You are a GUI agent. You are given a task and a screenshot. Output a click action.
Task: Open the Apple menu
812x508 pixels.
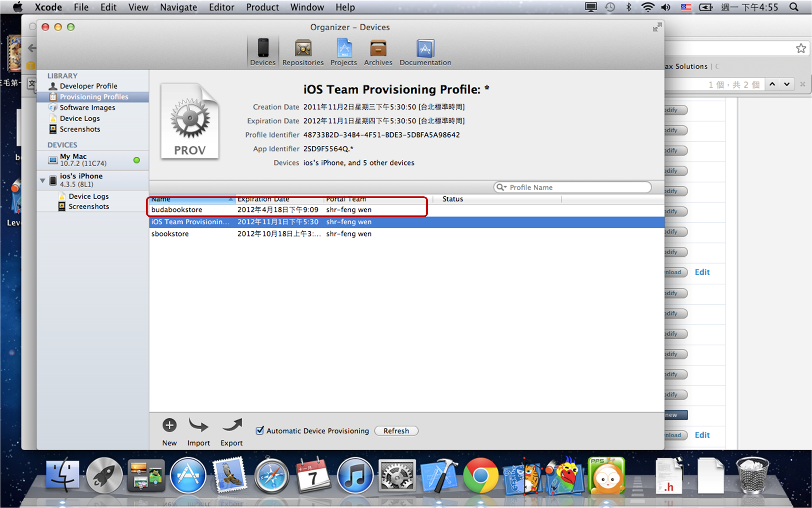(17, 7)
